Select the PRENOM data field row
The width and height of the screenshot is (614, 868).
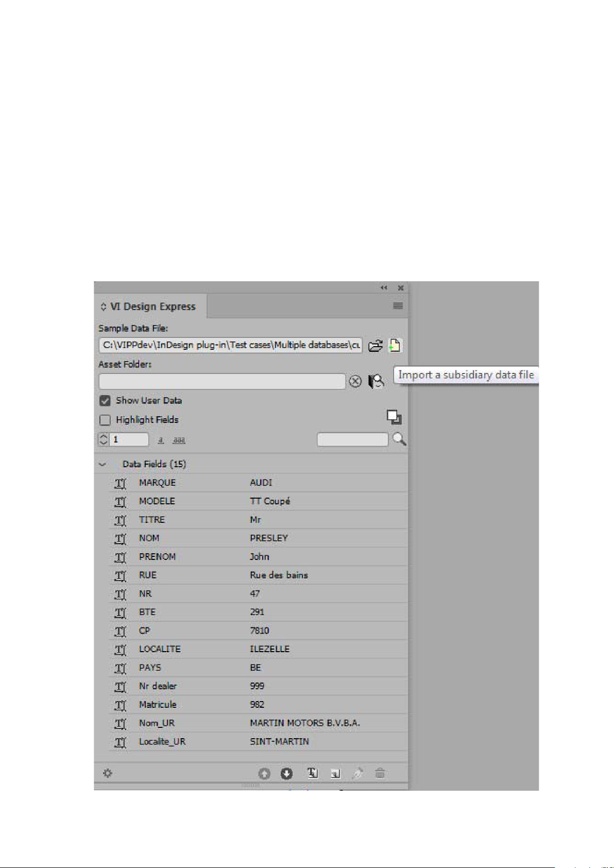(258, 557)
